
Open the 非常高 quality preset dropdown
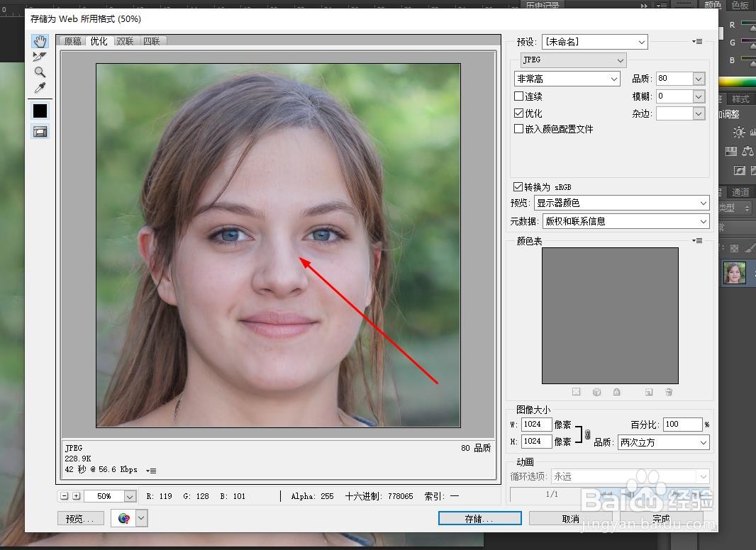[x=567, y=79]
